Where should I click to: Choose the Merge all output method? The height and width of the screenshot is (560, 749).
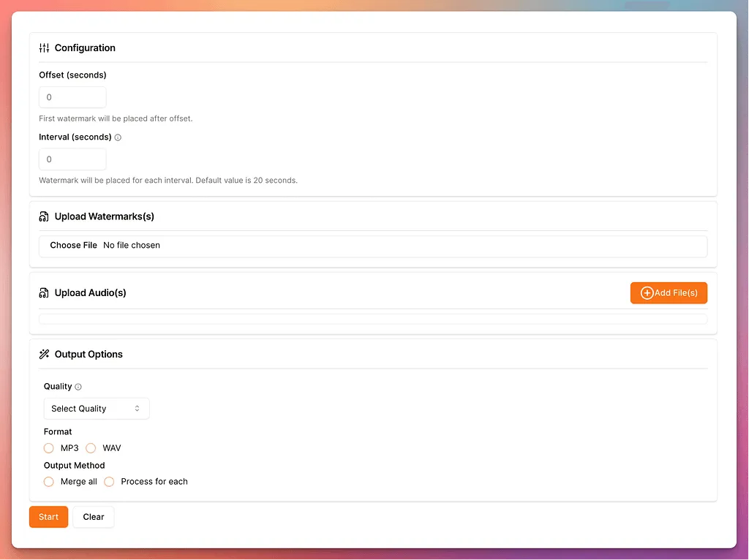[x=49, y=482]
